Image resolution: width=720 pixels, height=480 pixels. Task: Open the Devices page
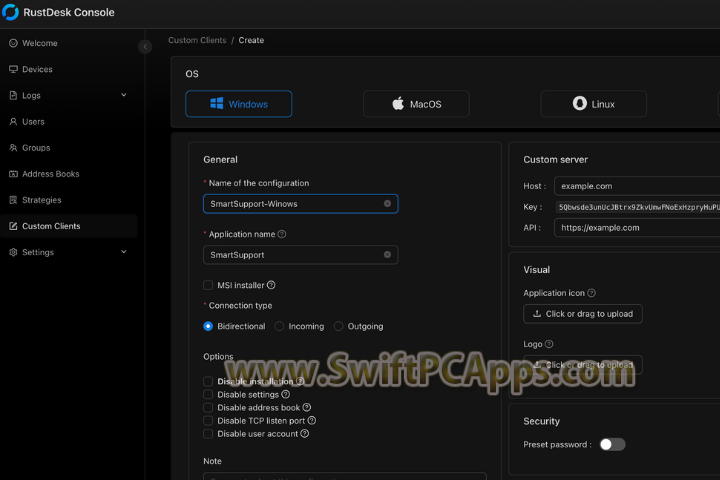69,69
